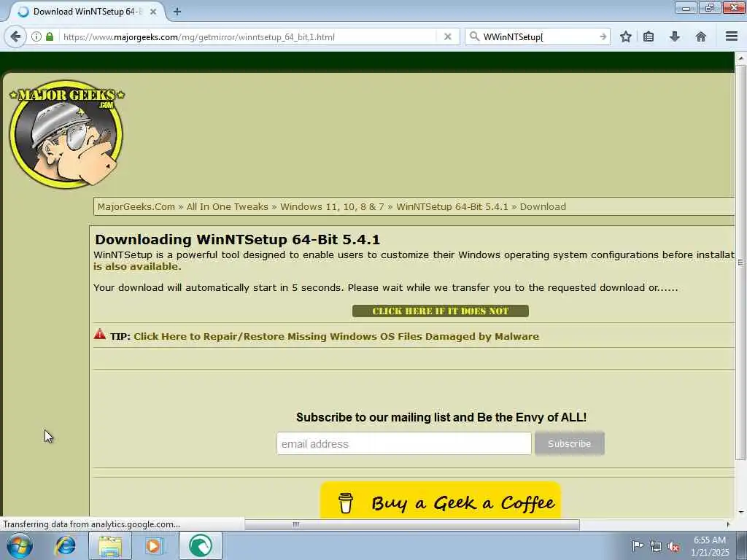Go to the home page icon
Screen dimensions: 747x560
[701, 36]
